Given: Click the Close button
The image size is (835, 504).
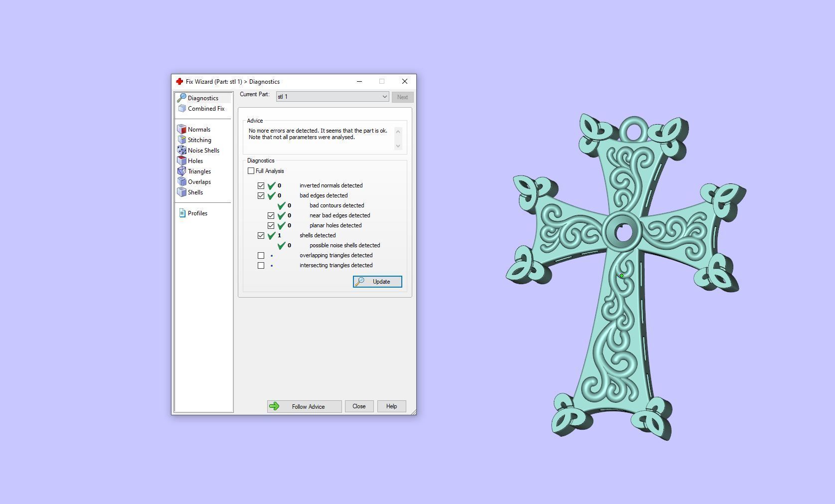Looking at the screenshot, I should click(x=359, y=406).
